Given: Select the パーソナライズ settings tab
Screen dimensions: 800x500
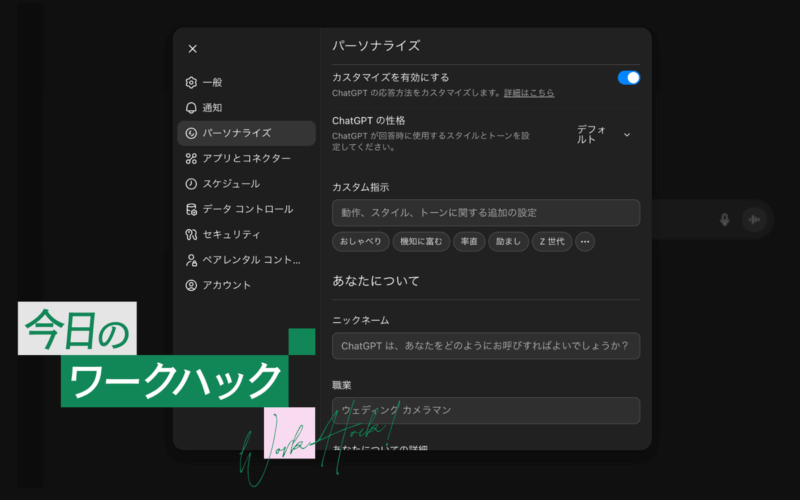Looking at the screenshot, I should (x=246, y=133).
